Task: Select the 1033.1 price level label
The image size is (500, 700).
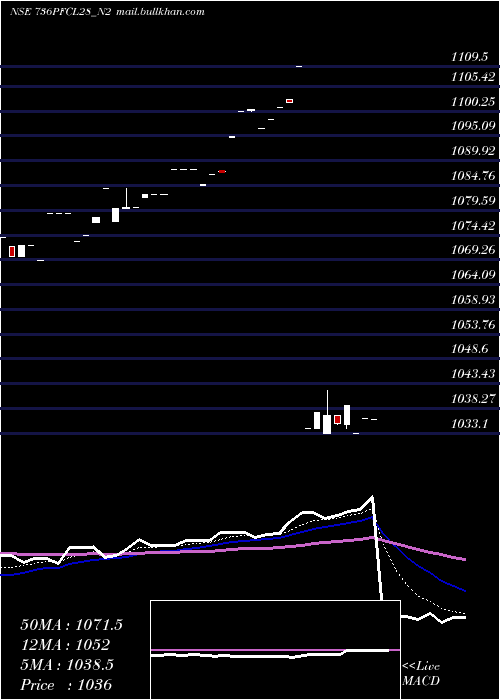Action: point(469,423)
